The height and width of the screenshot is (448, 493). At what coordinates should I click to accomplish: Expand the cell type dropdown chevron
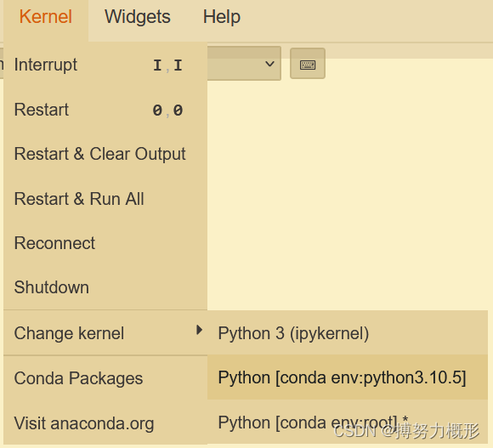pyautogui.click(x=269, y=64)
